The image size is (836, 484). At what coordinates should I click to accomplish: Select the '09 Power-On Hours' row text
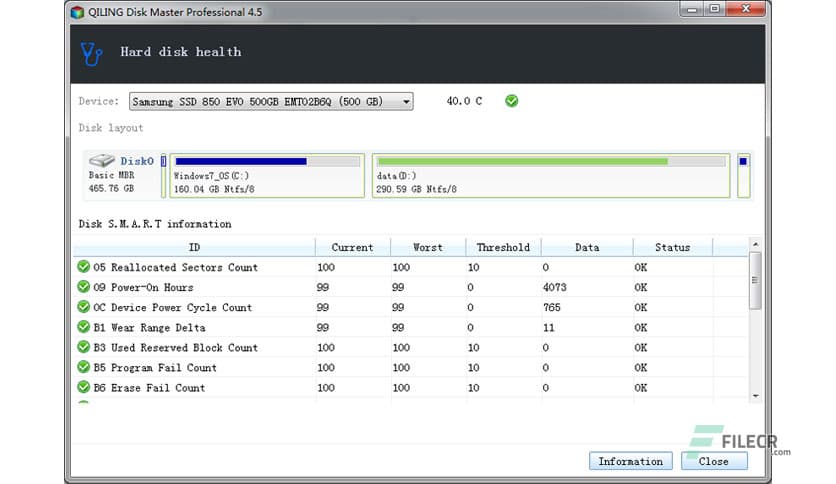143,287
